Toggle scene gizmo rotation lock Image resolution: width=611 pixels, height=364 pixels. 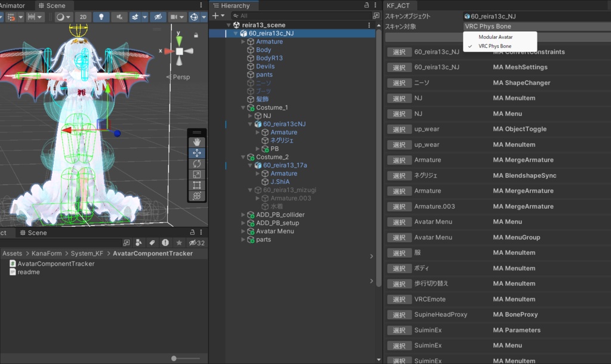click(x=196, y=35)
